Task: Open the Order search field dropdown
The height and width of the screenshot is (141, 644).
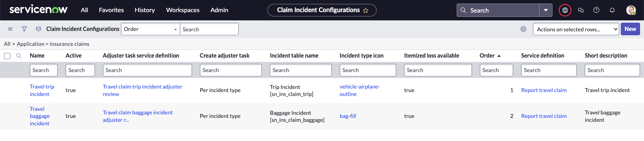Action: (150, 29)
